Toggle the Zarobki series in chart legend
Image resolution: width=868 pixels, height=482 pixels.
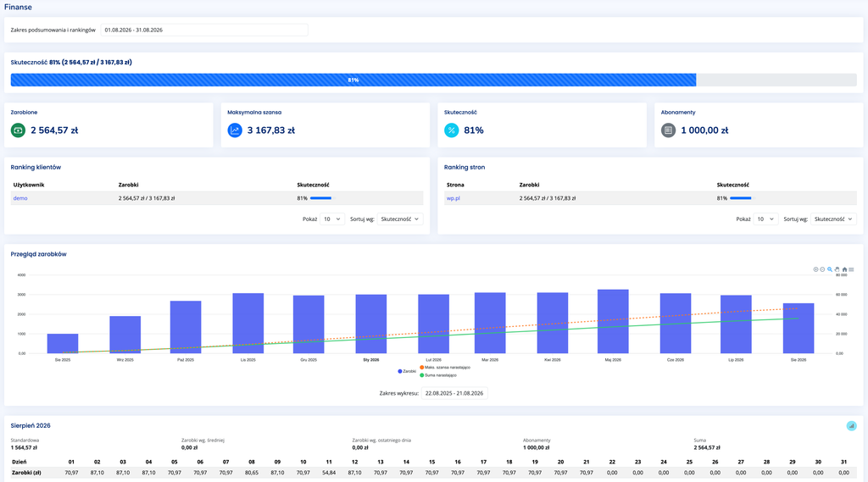click(407, 371)
